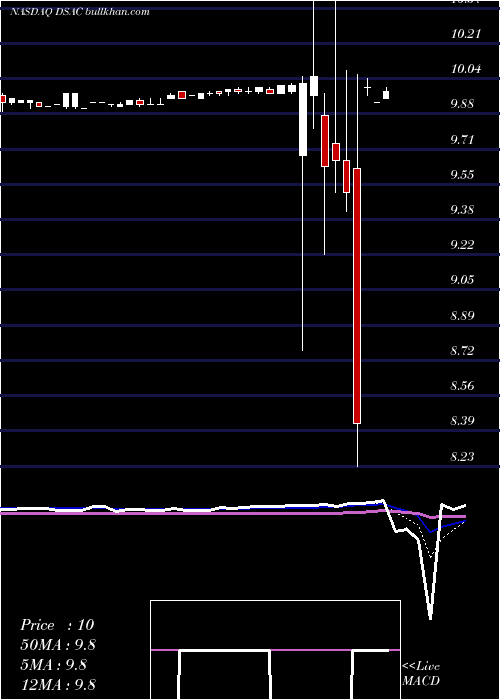The image size is (500, 700).
Task: Click the 10.21 price axis label
Action: tap(466, 33)
